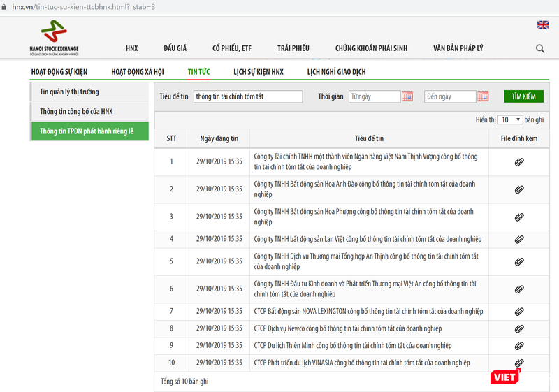Switch to LỊCH SỬ KIỆN HNX tab
The height and width of the screenshot is (392, 559).
(259, 71)
